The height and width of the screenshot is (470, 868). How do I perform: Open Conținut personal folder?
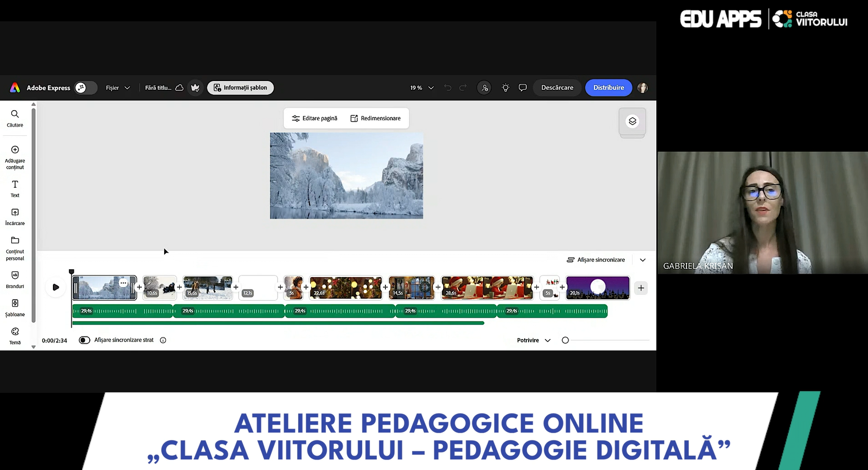click(x=15, y=248)
